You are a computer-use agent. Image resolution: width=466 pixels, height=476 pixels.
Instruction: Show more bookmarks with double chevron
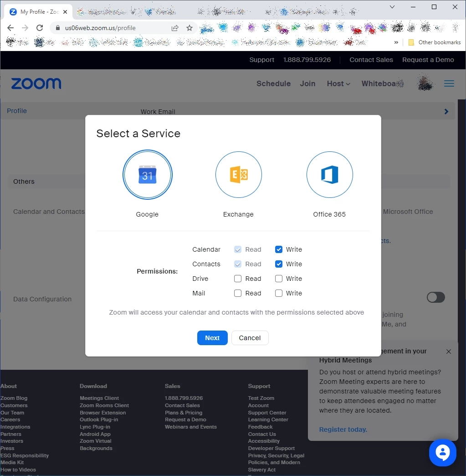(396, 42)
